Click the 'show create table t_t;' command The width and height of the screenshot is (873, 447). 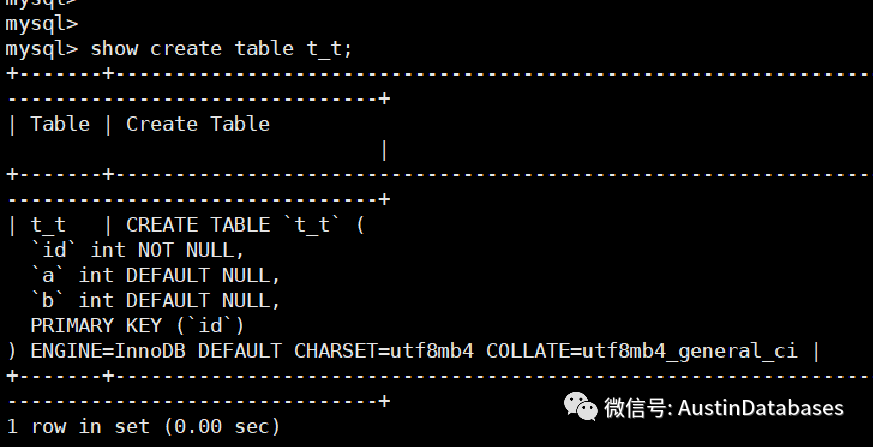tap(221, 48)
